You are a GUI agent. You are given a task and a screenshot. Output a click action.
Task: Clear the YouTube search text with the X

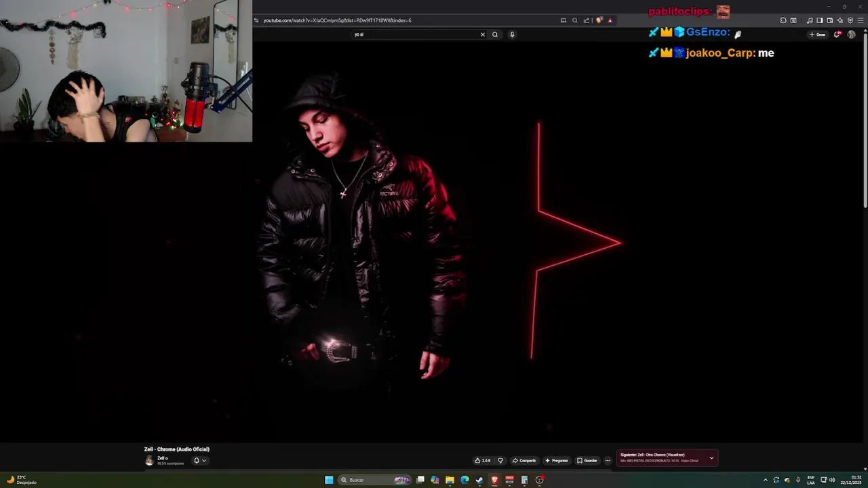(x=483, y=35)
